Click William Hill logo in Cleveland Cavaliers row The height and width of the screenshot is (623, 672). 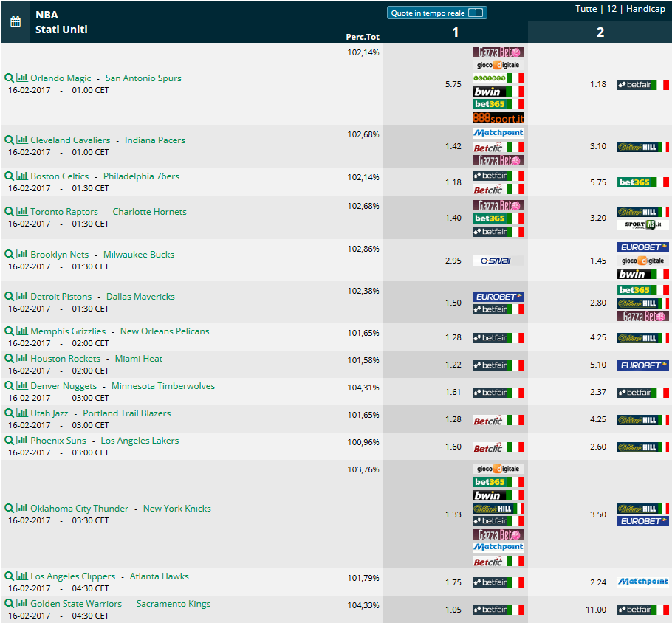point(643,147)
